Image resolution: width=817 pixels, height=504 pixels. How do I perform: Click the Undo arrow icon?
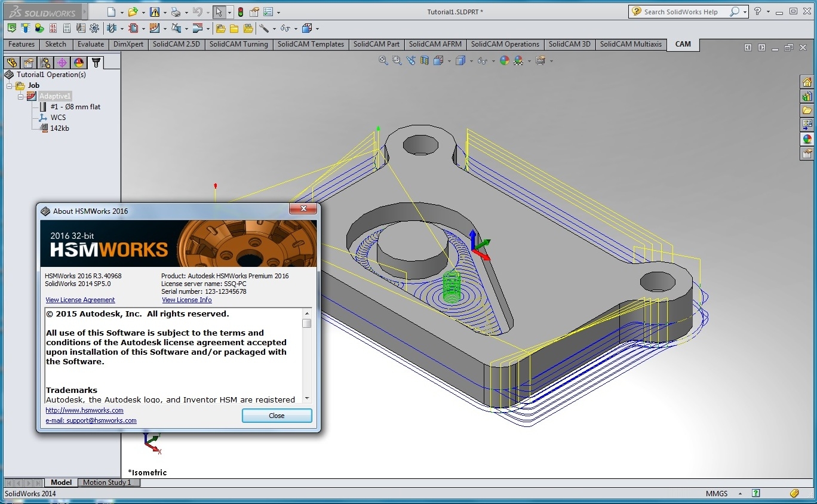point(197,12)
